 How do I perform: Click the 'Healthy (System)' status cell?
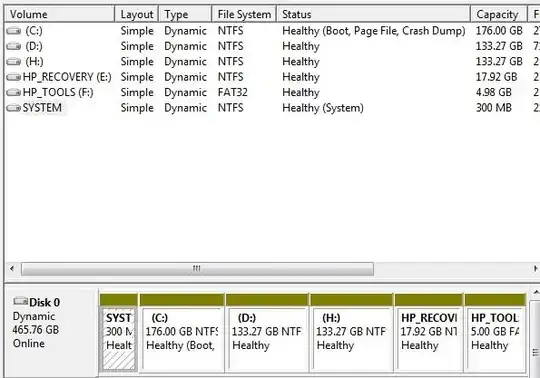pyautogui.click(x=323, y=108)
